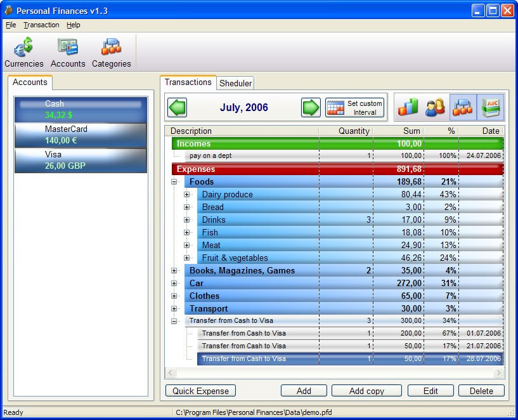This screenshot has width=518, height=420.
Task: Expand the Car category
Action: tap(174, 283)
